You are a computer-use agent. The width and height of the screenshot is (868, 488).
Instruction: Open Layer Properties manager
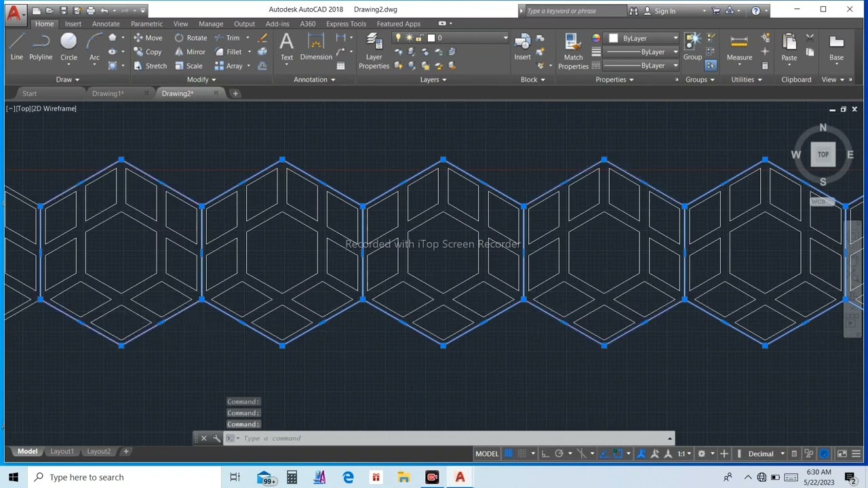(374, 51)
